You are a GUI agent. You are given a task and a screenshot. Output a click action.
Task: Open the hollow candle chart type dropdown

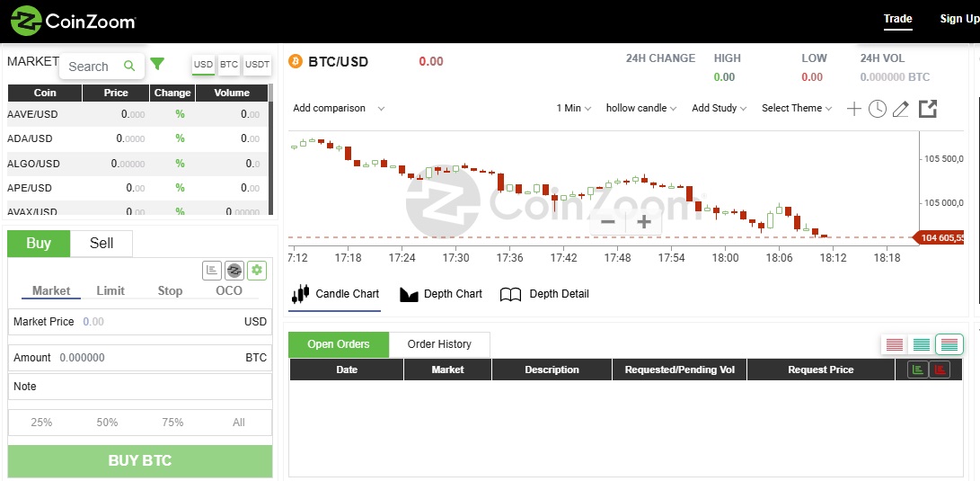(x=641, y=108)
